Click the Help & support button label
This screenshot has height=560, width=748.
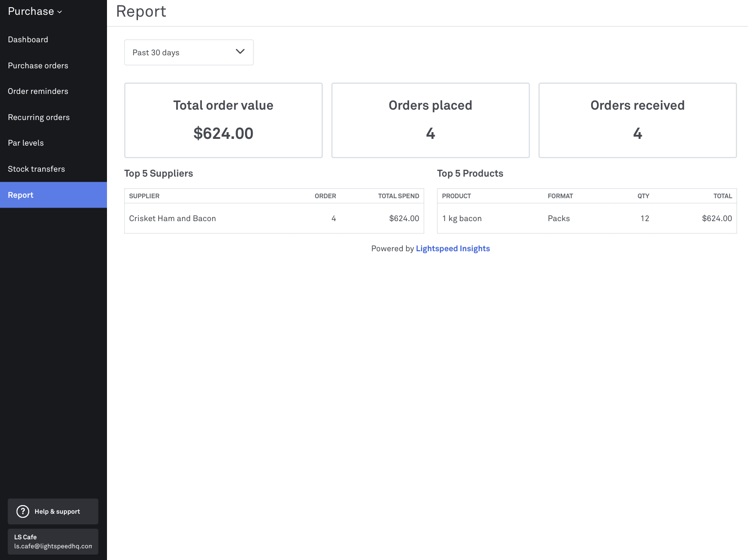click(x=57, y=511)
